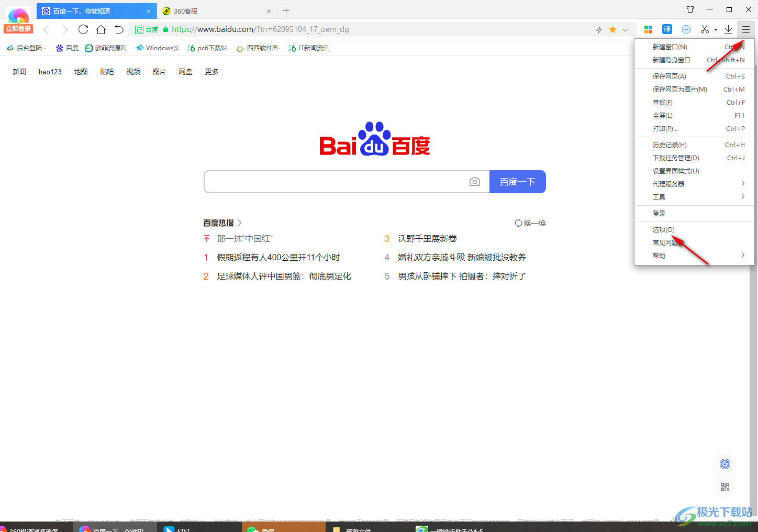Click the round blue assistant icon on page
This screenshot has height=532, width=758.
tap(725, 464)
